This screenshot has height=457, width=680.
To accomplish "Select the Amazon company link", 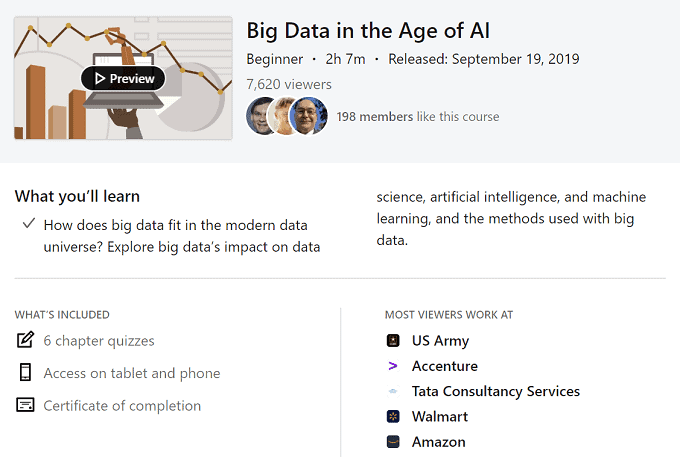I will coord(438,441).
